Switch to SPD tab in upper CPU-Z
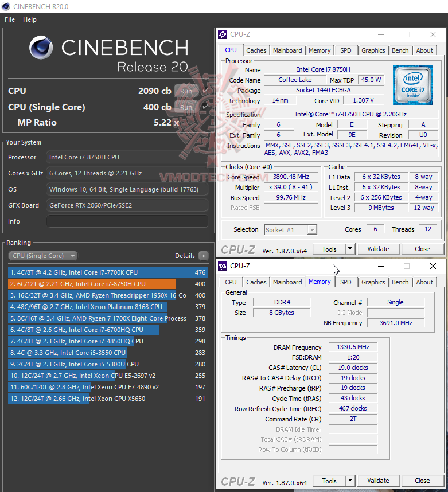 click(346, 50)
